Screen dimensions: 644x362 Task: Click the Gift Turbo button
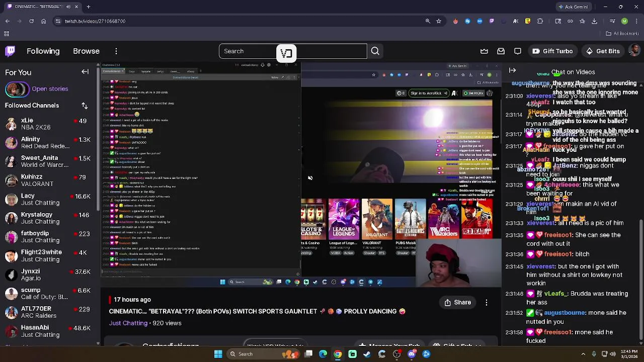tap(552, 51)
